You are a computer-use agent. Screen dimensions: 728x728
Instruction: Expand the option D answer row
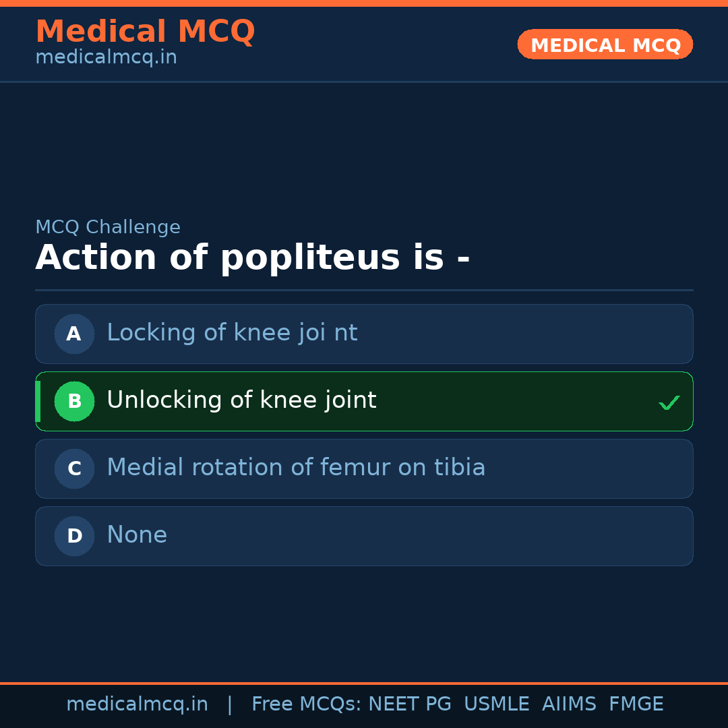coord(364,536)
